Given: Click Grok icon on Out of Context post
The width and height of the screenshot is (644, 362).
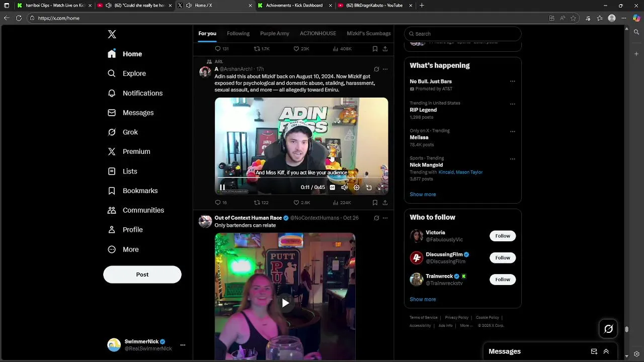Looking at the screenshot, I should [376, 218].
